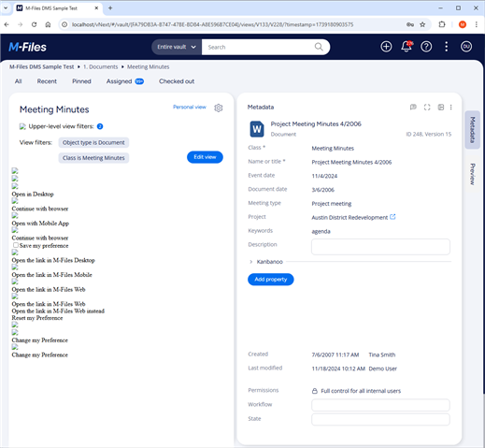Open the Chrome three-dot menu
This screenshot has width=485, height=448.
477,24
